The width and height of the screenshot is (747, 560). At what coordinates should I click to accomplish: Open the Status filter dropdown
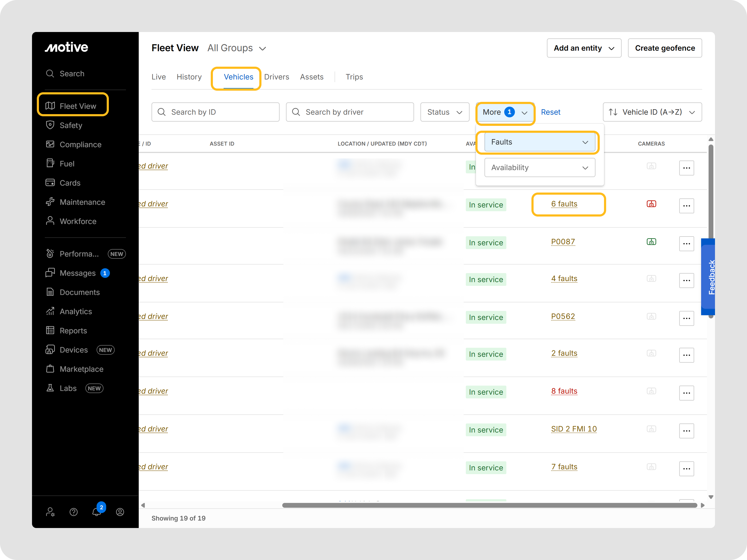point(445,112)
